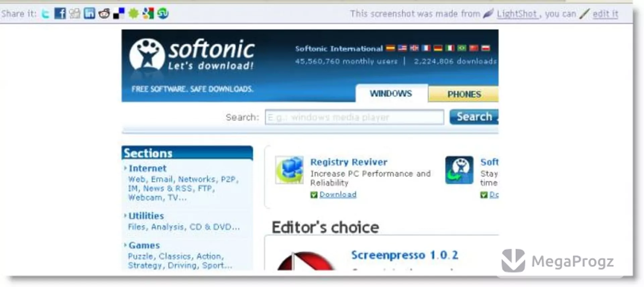The width and height of the screenshot is (644, 287).
Task: Switch to the WINDOWS tab
Action: [x=391, y=93]
